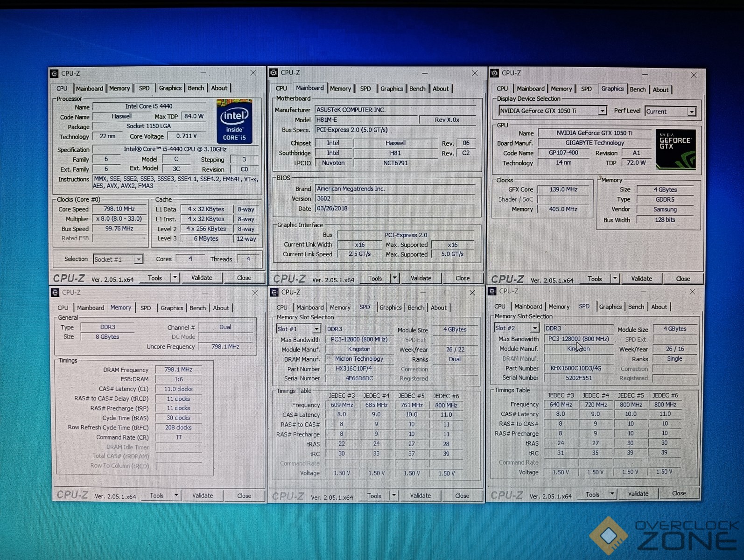Viewport: 744px width, 560px height.
Task: Click the CPU-Z title icon of the Memory window
Action: click(x=55, y=292)
